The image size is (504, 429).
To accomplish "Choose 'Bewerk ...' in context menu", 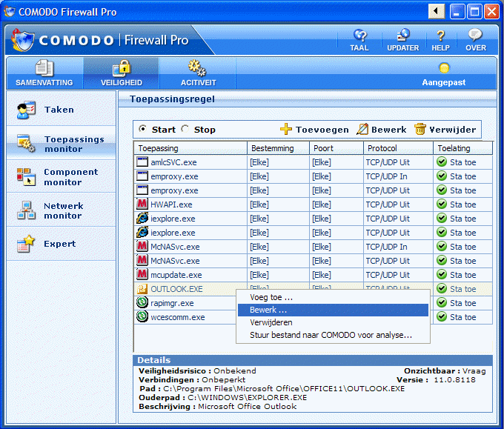I will coord(333,310).
